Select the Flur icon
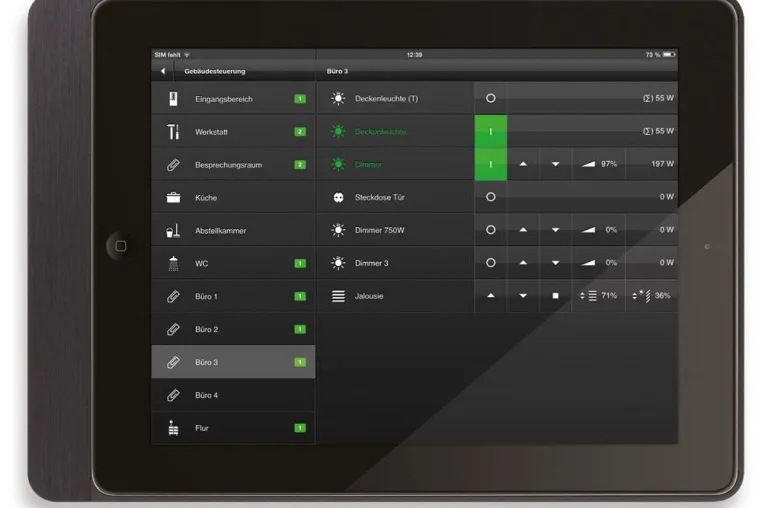762x508 pixels. point(173,428)
